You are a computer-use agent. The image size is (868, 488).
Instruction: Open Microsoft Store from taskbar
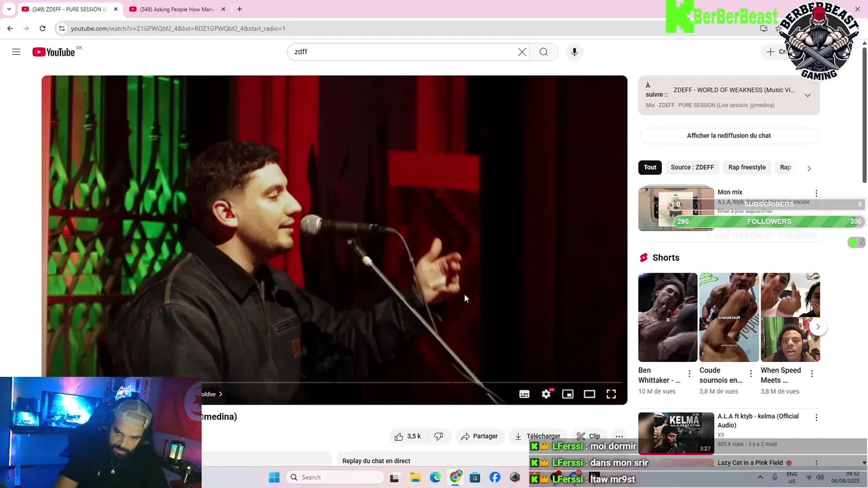tap(475, 477)
